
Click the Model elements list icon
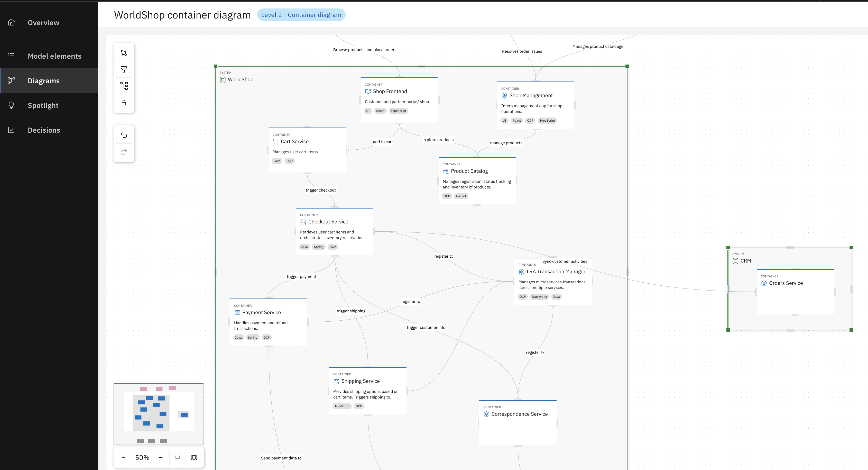(x=11, y=56)
